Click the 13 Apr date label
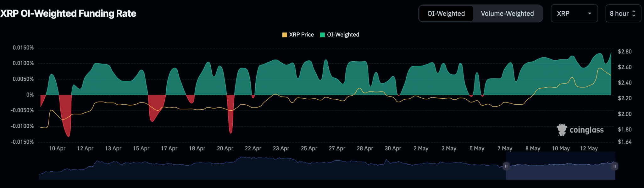The height and width of the screenshot is (188, 644). 113,148
